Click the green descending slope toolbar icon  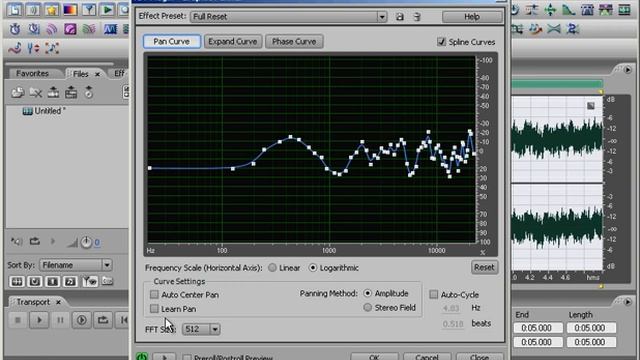click(x=569, y=9)
